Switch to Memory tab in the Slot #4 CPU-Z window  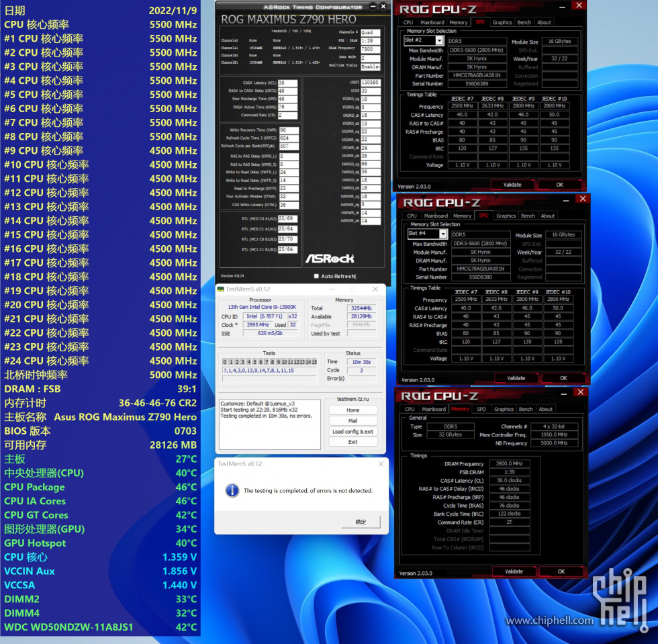coord(462,216)
